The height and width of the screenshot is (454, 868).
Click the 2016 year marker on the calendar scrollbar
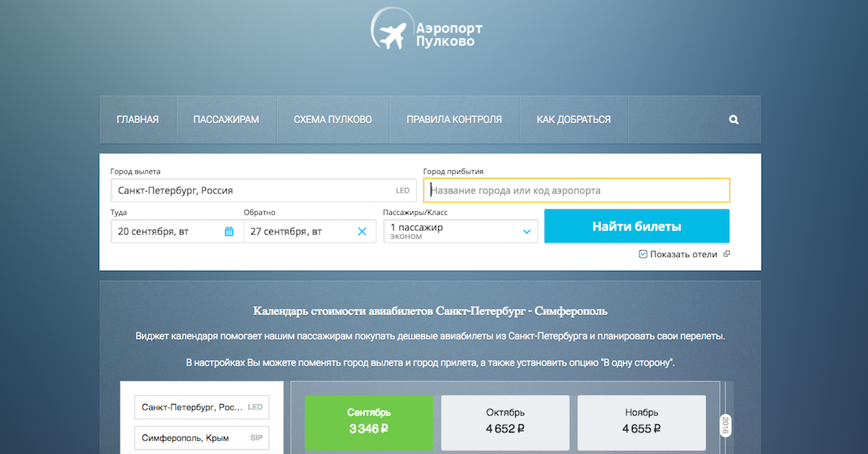[725, 426]
